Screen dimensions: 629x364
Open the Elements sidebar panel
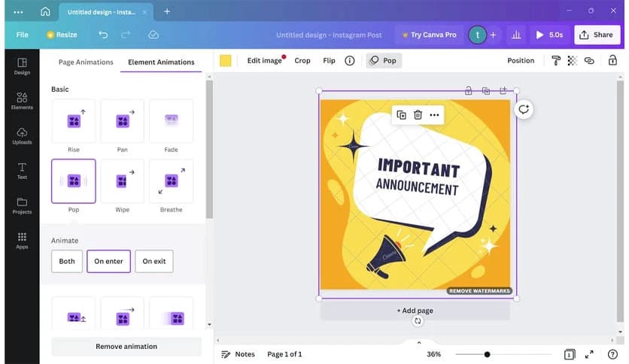tap(22, 101)
